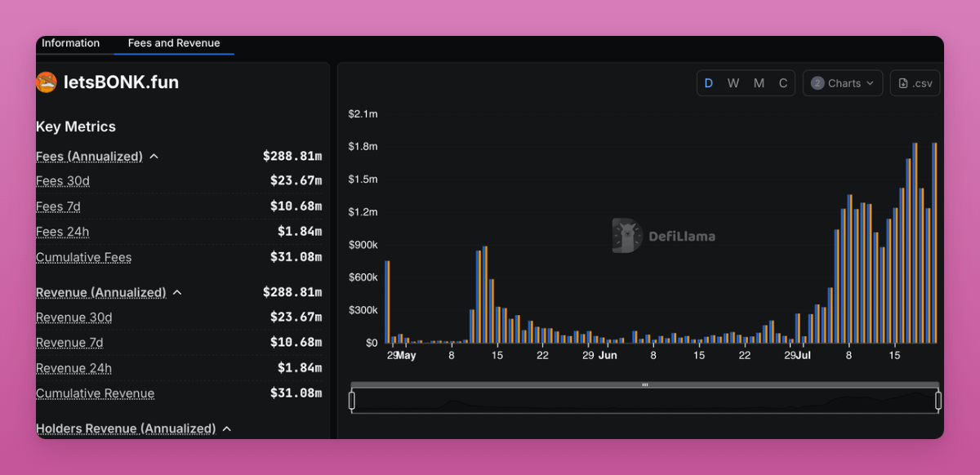Click the $288.81m value beside Fees (Annualized)
980x475 pixels.
tap(292, 156)
